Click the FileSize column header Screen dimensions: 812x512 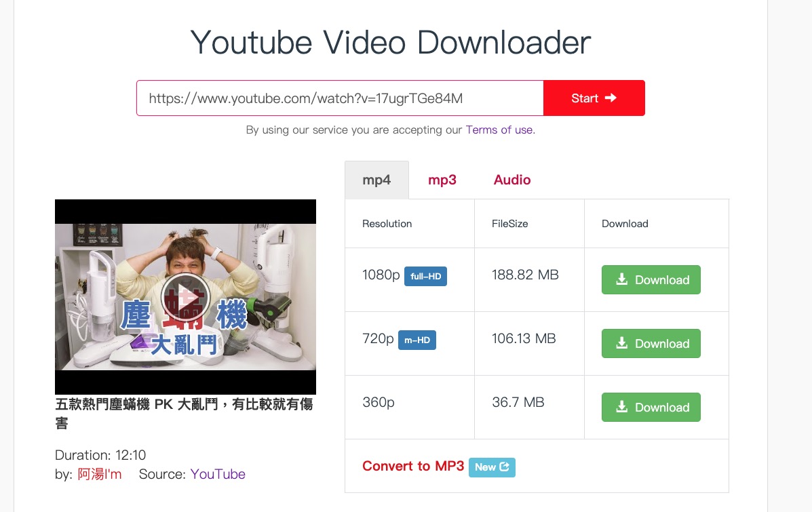(x=509, y=224)
